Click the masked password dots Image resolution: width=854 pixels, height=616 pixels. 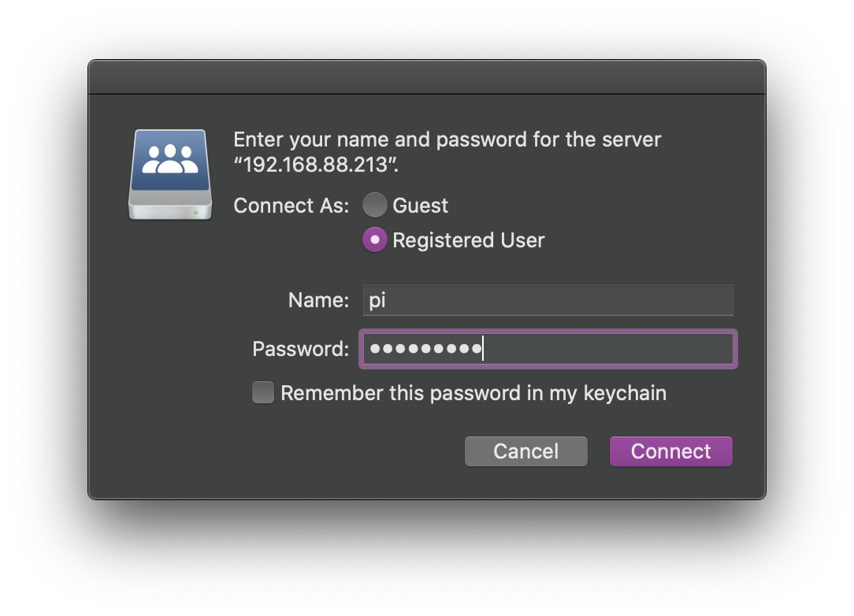tap(426, 349)
